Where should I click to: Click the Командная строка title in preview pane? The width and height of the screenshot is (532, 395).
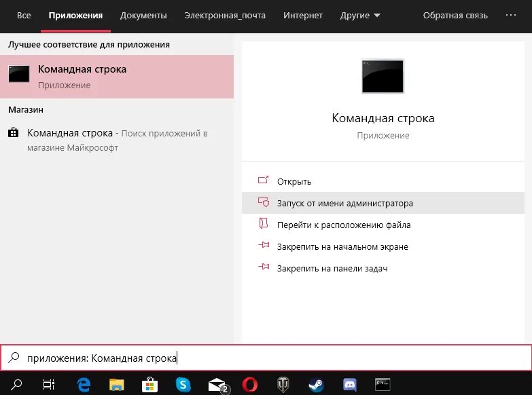(383, 118)
